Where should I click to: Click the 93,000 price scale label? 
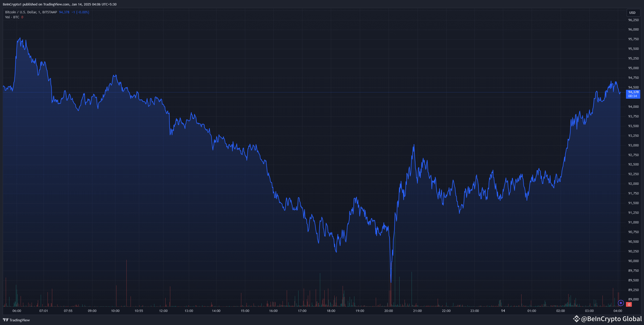pyautogui.click(x=633, y=145)
